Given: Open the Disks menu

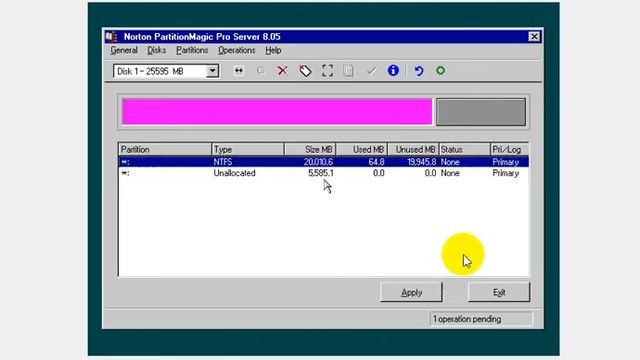Looking at the screenshot, I should [156, 50].
